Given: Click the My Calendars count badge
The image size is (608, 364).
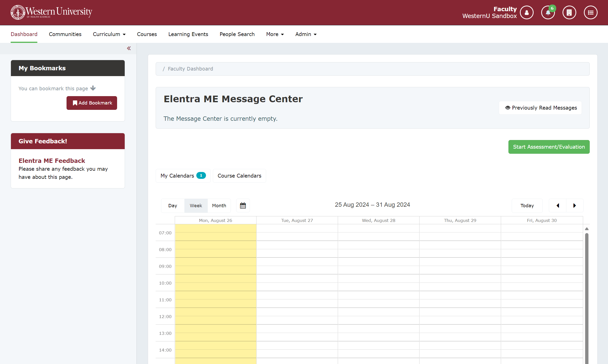Looking at the screenshot, I should [201, 176].
